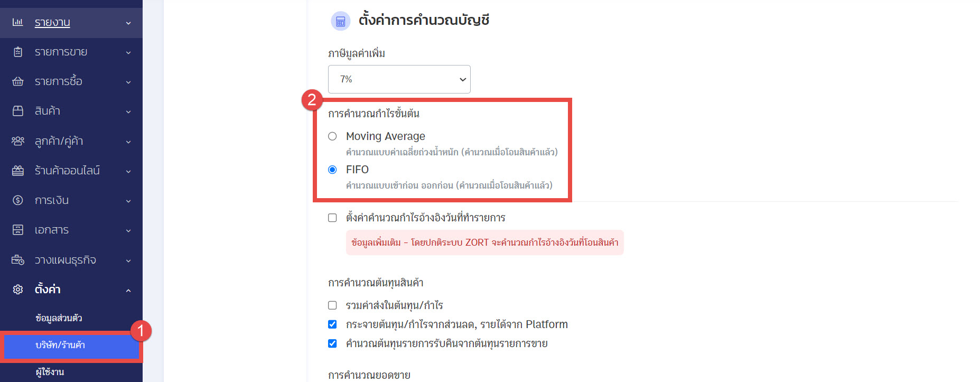
Task: Click the storefront icon for ร้านค้าออนไลน์
Action: click(18, 171)
